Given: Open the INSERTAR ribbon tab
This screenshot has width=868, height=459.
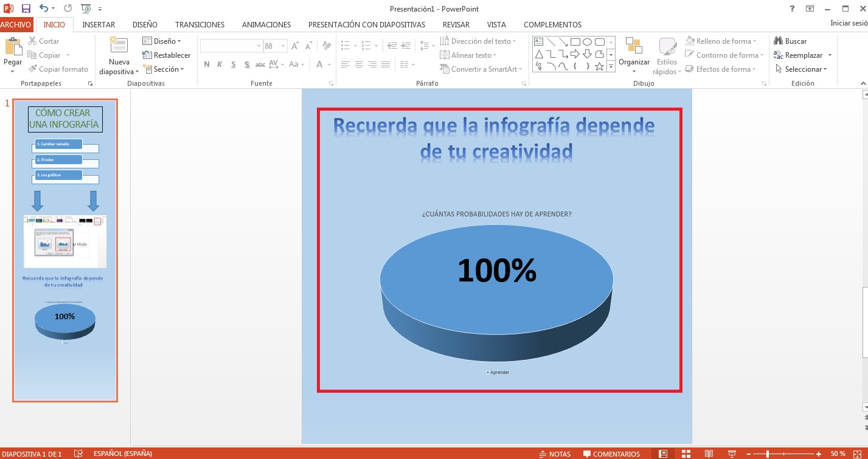Looking at the screenshot, I should point(99,25).
